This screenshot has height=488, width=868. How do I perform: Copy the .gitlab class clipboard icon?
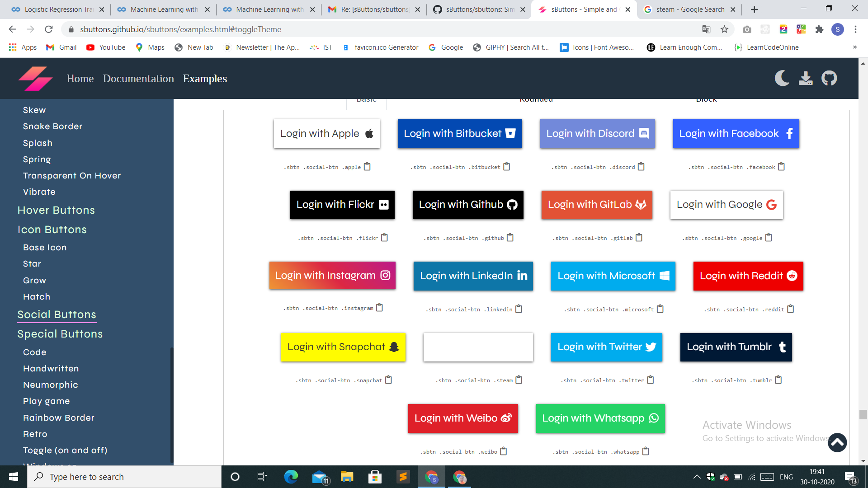(639, 238)
